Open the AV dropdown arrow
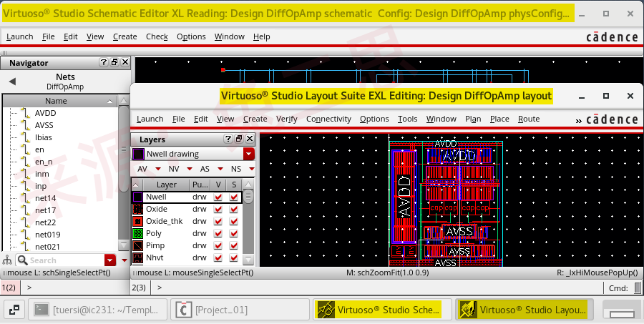The image size is (644, 324). (158, 169)
